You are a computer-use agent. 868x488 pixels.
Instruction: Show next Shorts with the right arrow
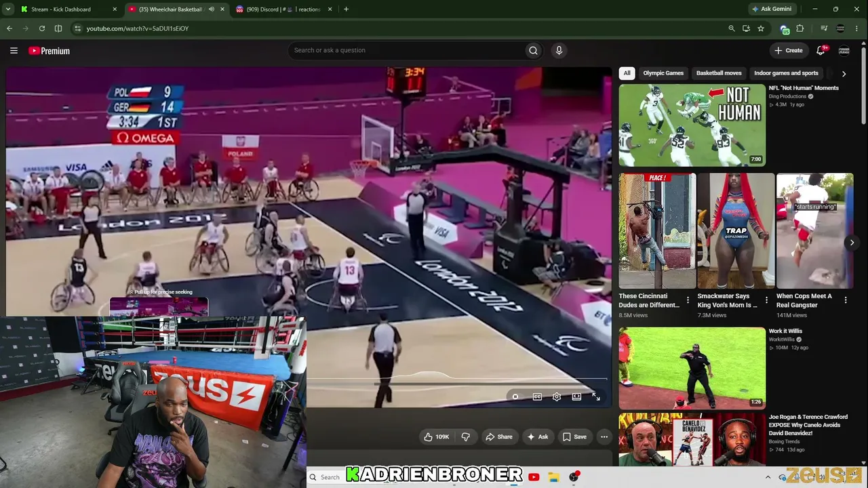[x=852, y=243]
